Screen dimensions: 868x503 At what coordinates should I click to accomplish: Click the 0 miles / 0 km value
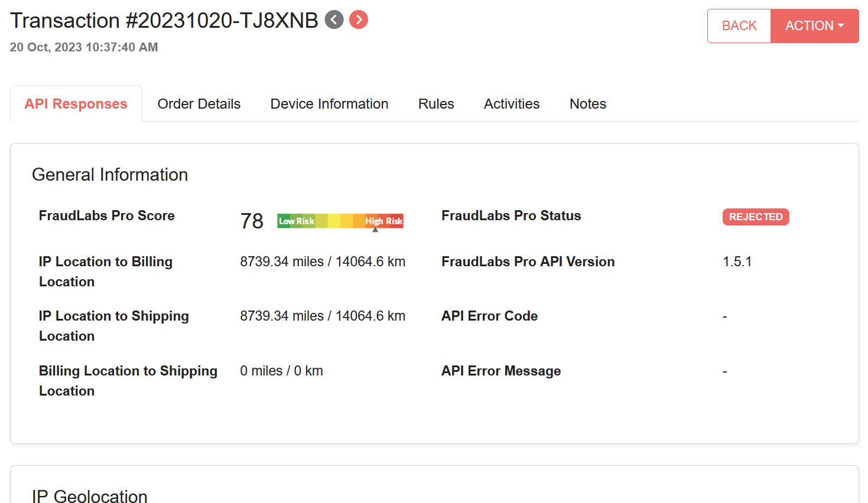[281, 371]
